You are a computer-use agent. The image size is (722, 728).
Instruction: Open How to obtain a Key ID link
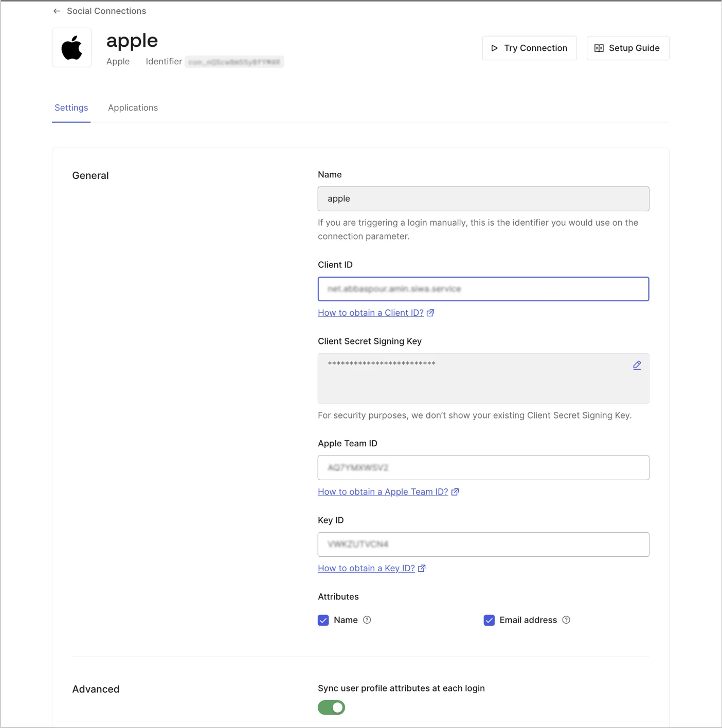click(366, 568)
